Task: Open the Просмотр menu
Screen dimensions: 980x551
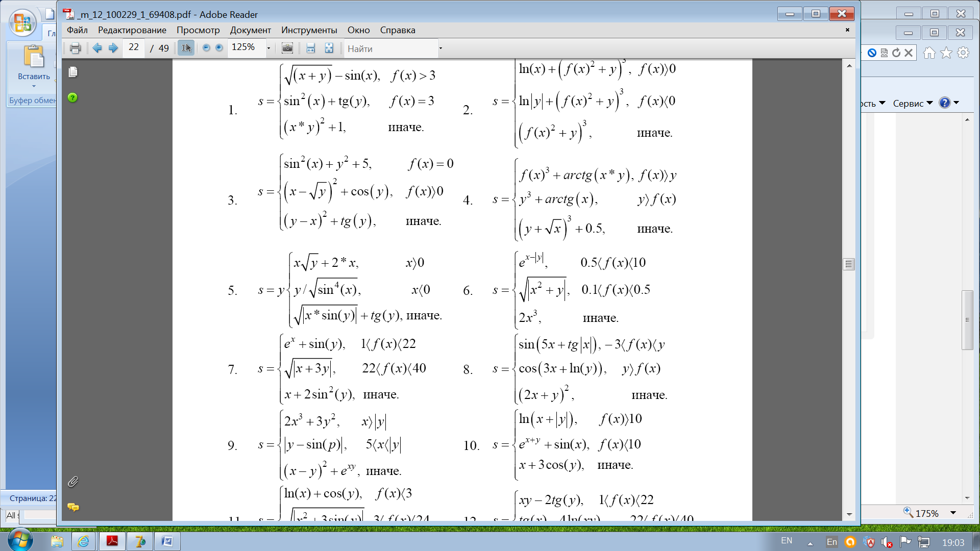Action: click(198, 30)
